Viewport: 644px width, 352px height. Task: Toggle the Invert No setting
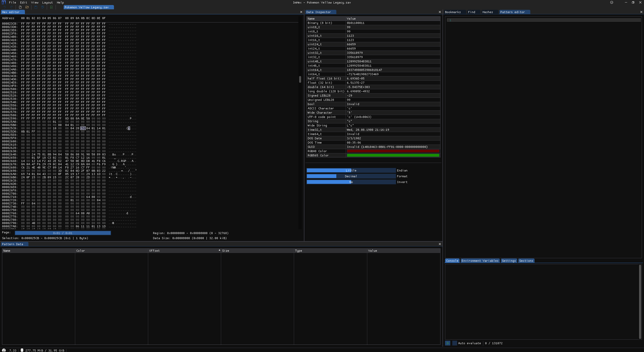pyautogui.click(x=351, y=182)
